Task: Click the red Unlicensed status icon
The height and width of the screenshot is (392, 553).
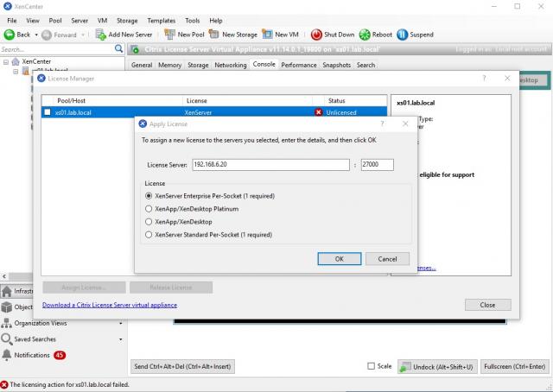Action: pyautogui.click(x=319, y=112)
